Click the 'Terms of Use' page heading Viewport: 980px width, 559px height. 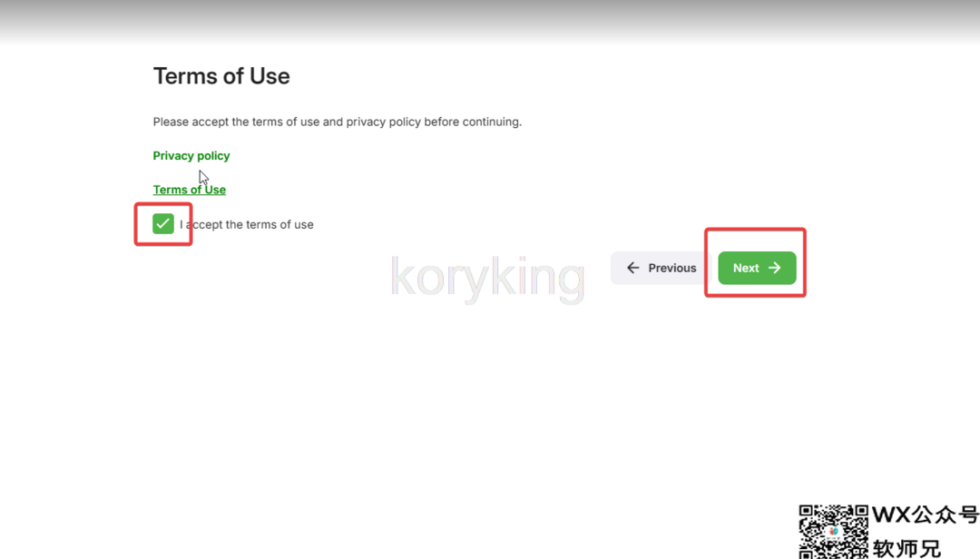tap(221, 76)
